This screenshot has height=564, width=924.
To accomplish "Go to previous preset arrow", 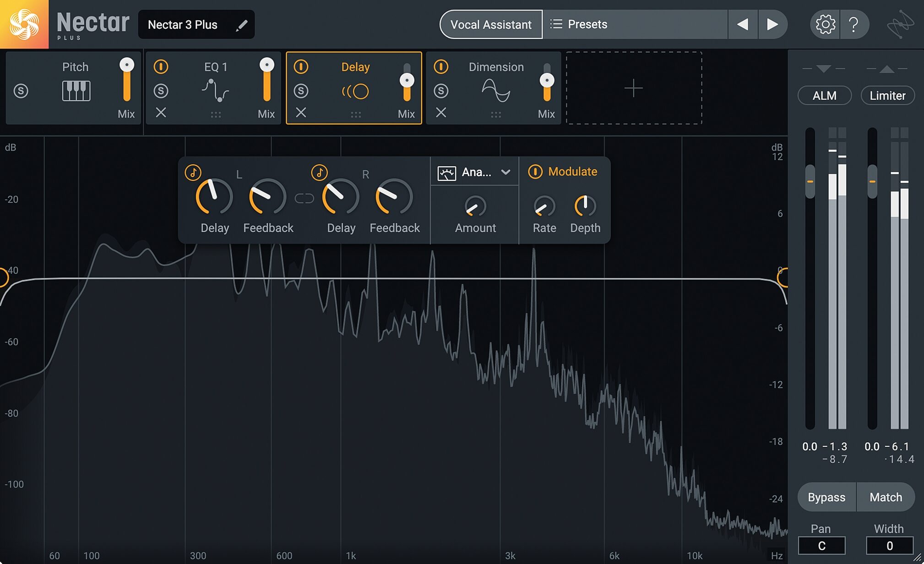I will pyautogui.click(x=743, y=24).
